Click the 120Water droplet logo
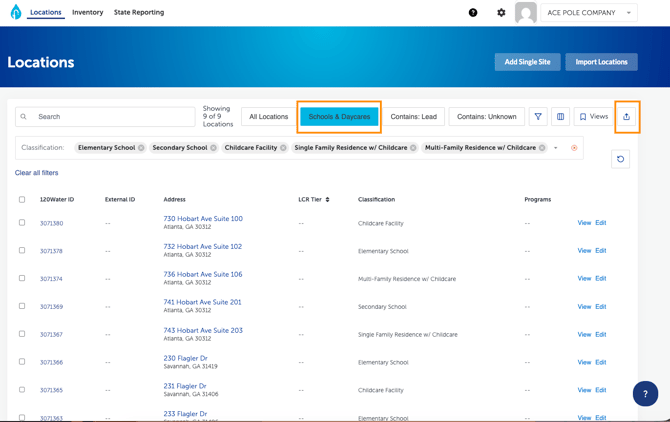Screen dimensions: 670x422 [16, 12]
